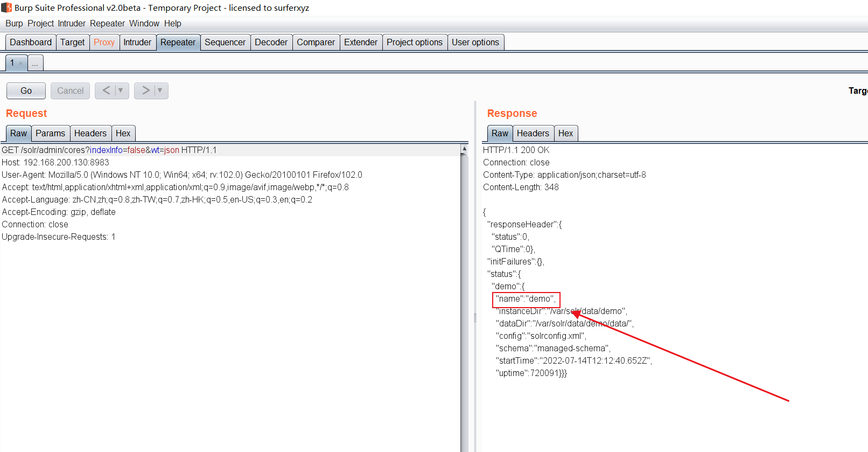Select Repeater sub-tab 1
The image size is (868, 452).
pos(12,62)
